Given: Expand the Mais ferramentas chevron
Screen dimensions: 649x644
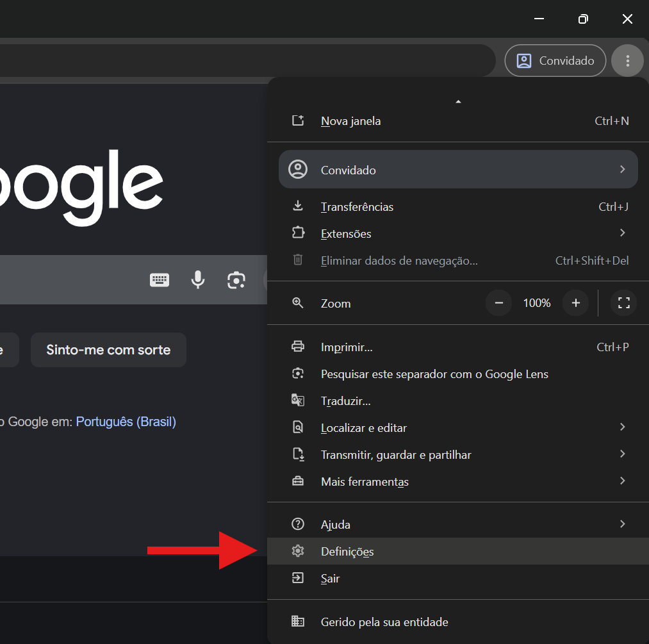Looking at the screenshot, I should click(622, 481).
